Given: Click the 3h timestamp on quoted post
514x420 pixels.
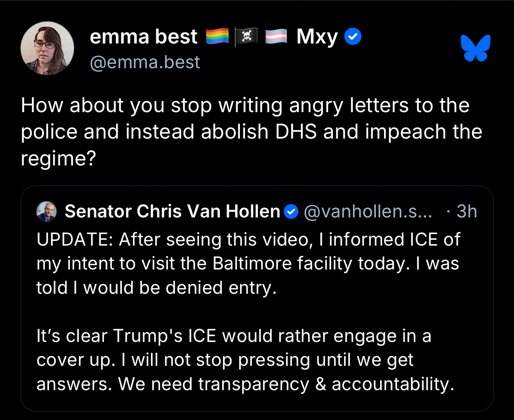Looking at the screenshot, I should coord(466,211).
